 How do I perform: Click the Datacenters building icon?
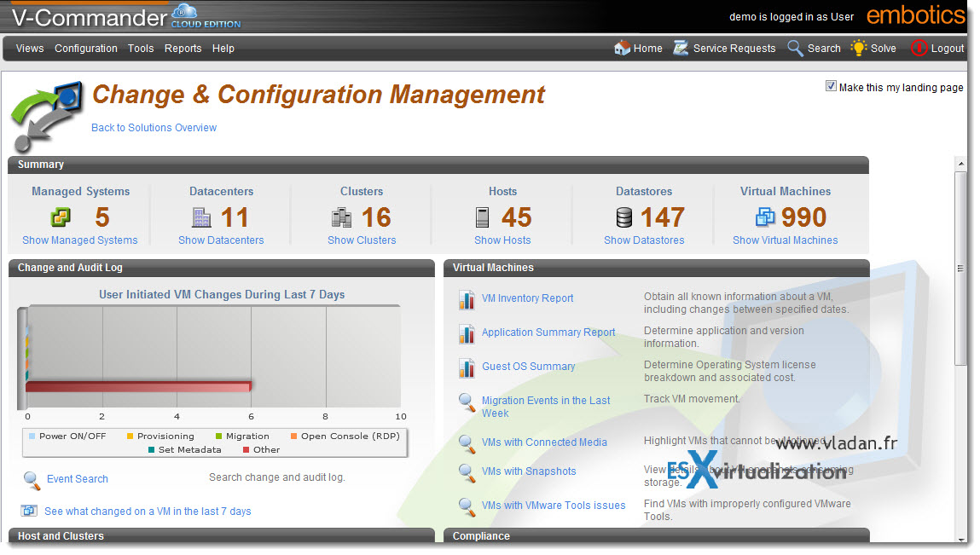point(201,217)
